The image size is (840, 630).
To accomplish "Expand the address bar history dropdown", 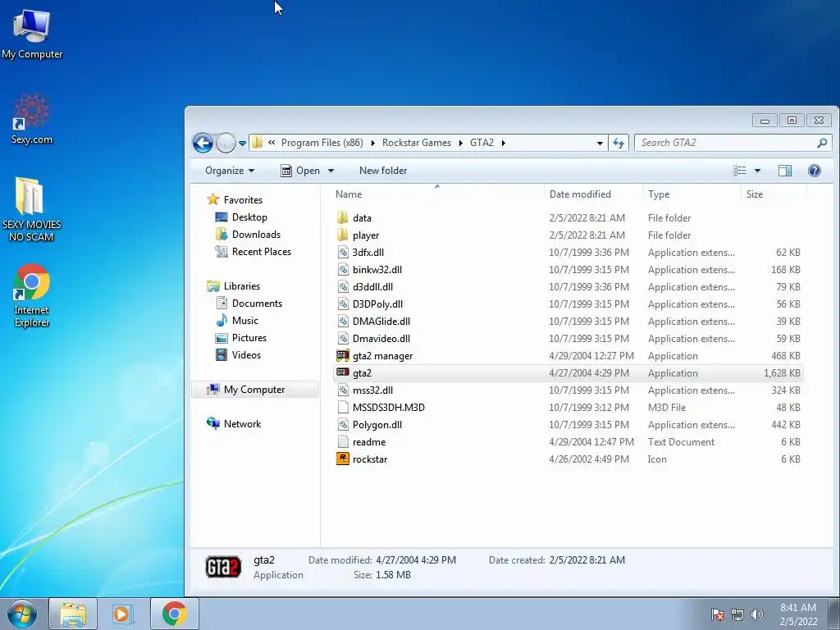I will click(x=600, y=143).
